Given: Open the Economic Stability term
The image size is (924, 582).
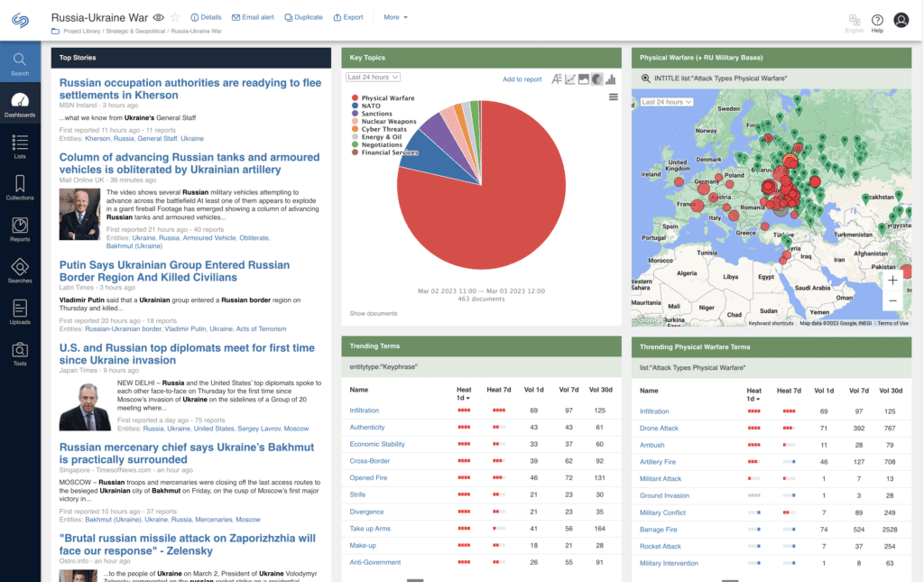Looking at the screenshot, I should click(x=377, y=444).
